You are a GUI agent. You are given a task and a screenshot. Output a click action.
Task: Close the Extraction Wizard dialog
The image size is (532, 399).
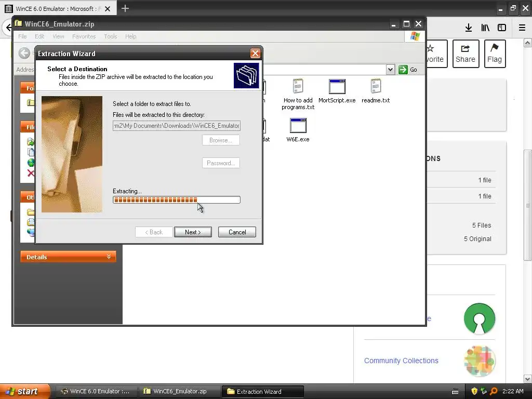255,54
